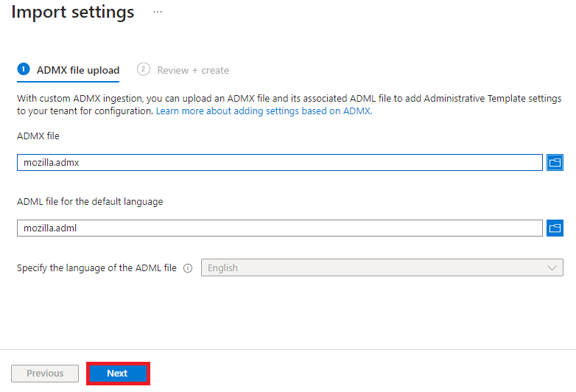Image resolution: width=576 pixels, height=392 pixels.
Task: Open the ellipsis menu beside Import settings
Action: click(158, 12)
